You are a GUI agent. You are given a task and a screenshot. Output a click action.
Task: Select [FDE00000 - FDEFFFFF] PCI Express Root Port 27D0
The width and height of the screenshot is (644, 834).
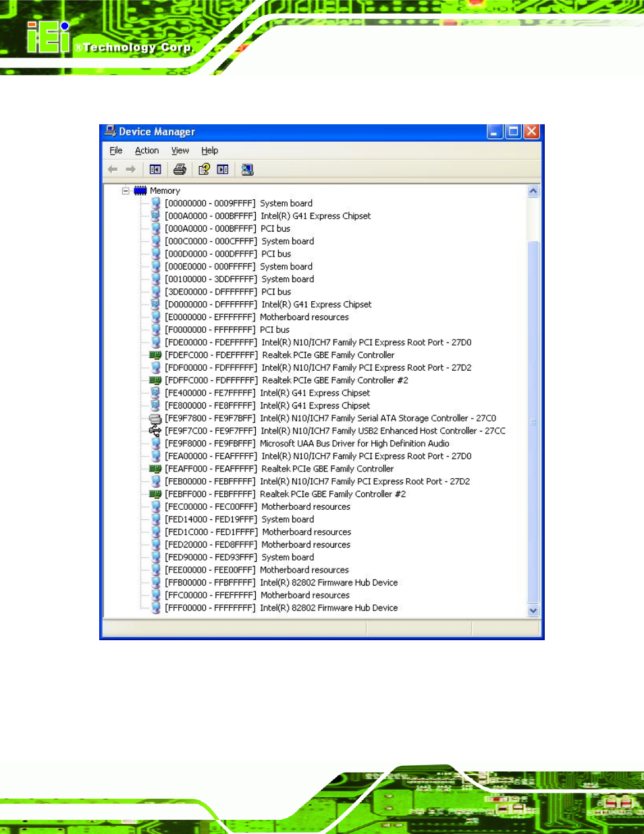318,342
